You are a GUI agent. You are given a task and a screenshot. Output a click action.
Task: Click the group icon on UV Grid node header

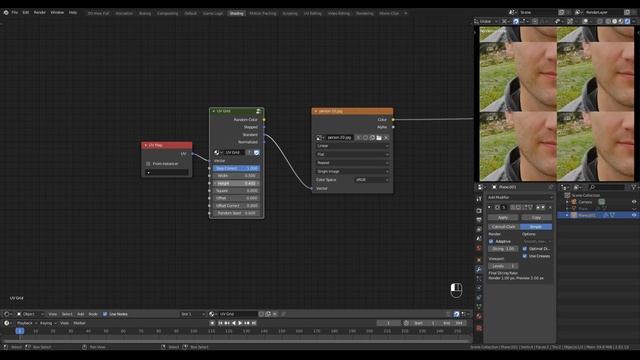(258, 111)
